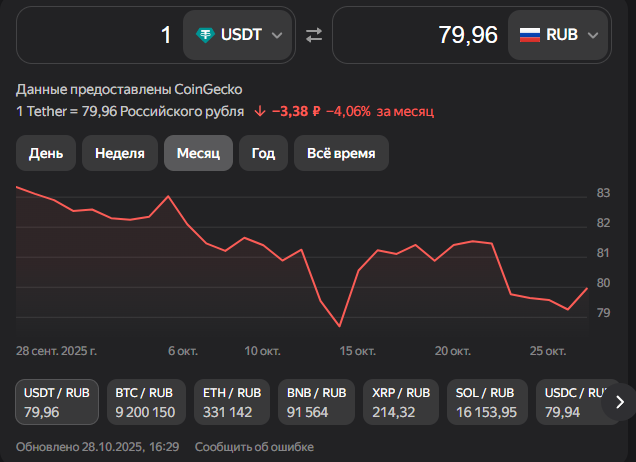Show the Год chart range
The height and width of the screenshot is (462, 636).
(x=264, y=153)
